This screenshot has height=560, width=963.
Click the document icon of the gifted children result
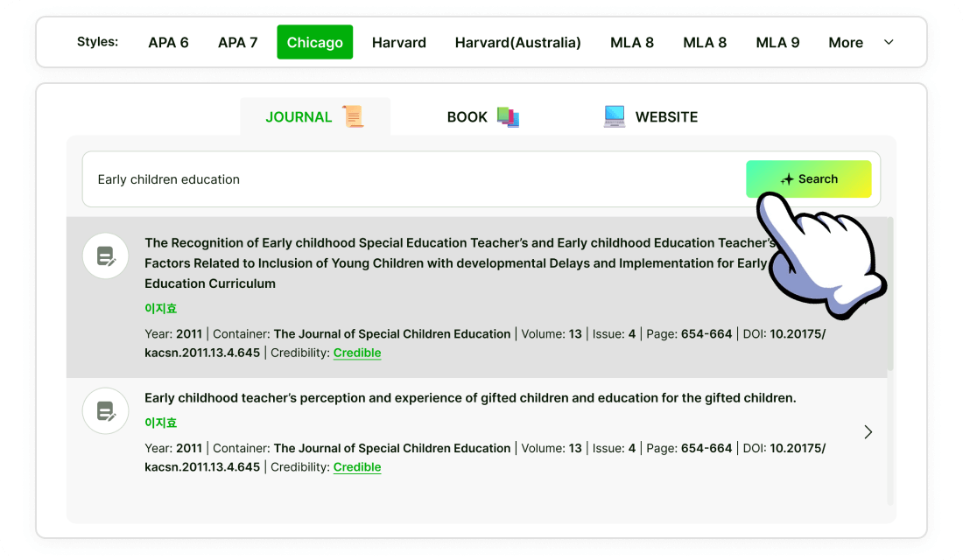click(x=106, y=411)
